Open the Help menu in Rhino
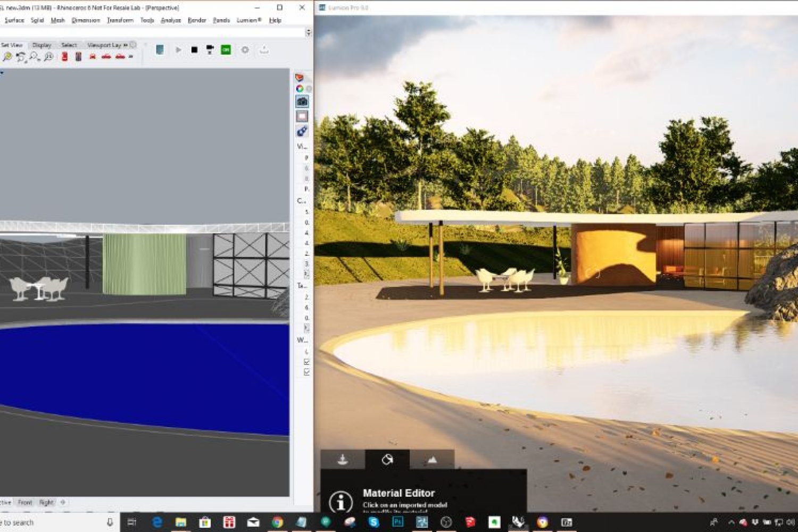This screenshot has height=532, width=798. tap(275, 20)
